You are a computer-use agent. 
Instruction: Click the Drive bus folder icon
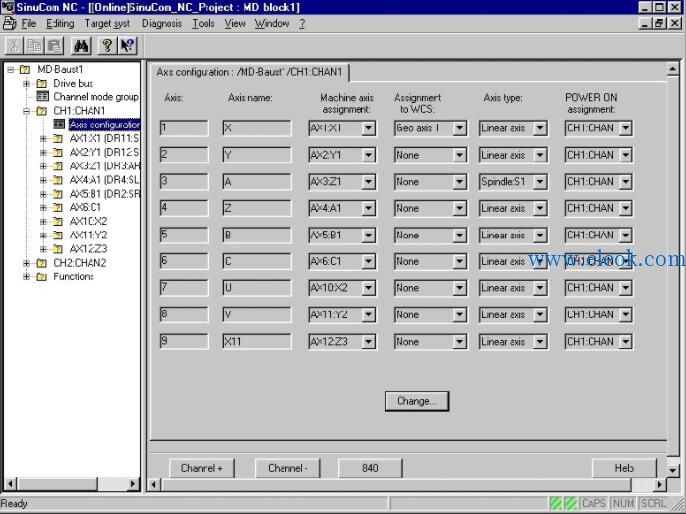(x=41, y=83)
